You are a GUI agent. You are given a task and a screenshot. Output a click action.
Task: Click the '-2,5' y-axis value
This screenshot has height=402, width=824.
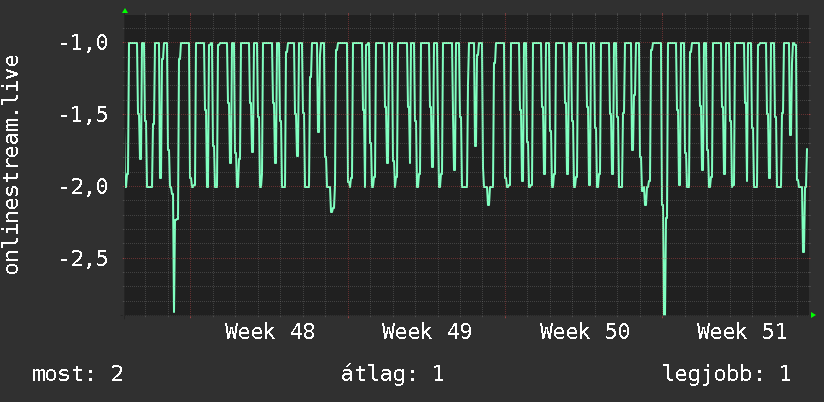click(x=84, y=259)
